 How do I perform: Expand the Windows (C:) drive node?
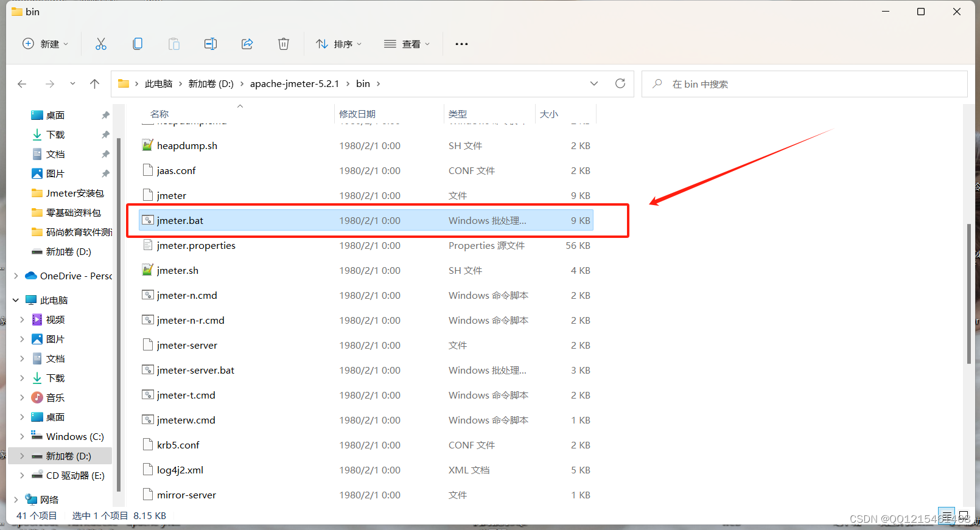23,436
